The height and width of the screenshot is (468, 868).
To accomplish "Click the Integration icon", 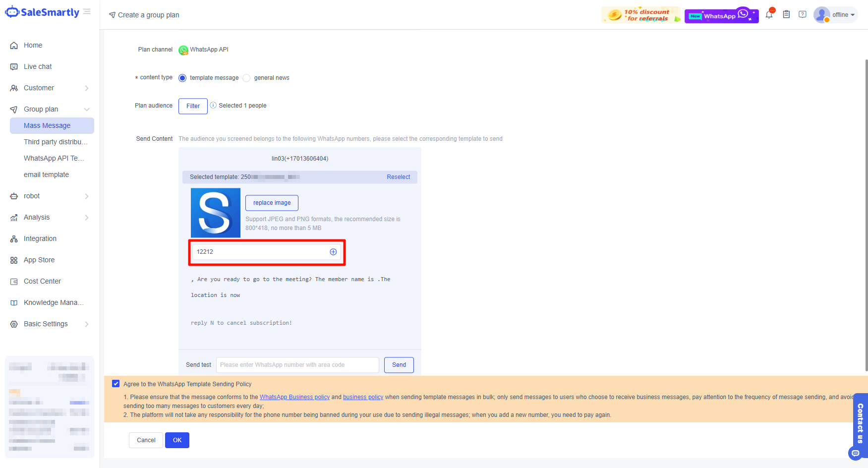I will (x=14, y=239).
